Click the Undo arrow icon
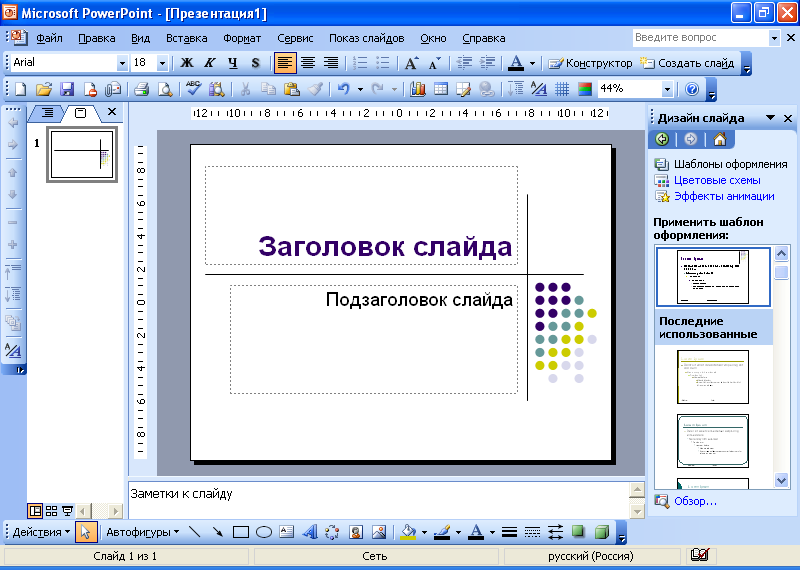Image resolution: width=800 pixels, height=570 pixels. (x=343, y=90)
